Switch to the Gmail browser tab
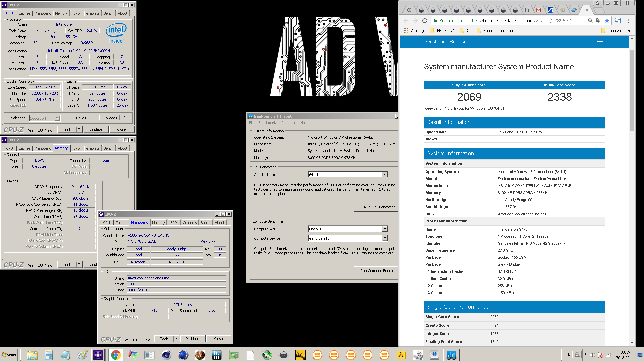 click(539, 10)
